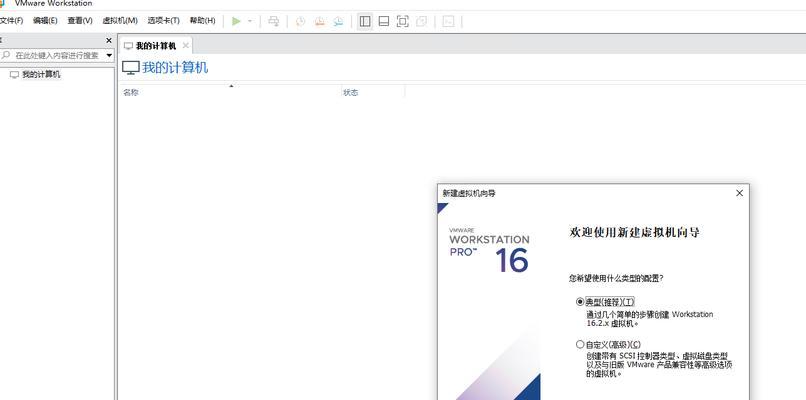Click the 您希望使用什么类型的配置? text
This screenshot has height=400, width=806.
(x=616, y=278)
